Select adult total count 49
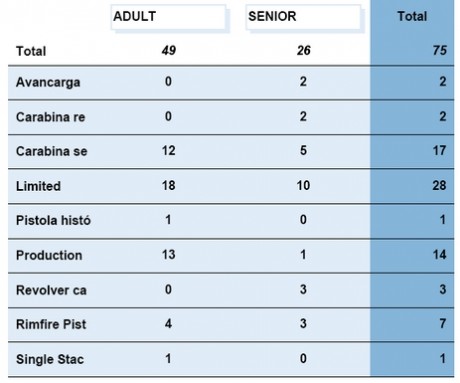Viewport: 460px width, 383px height. (169, 50)
